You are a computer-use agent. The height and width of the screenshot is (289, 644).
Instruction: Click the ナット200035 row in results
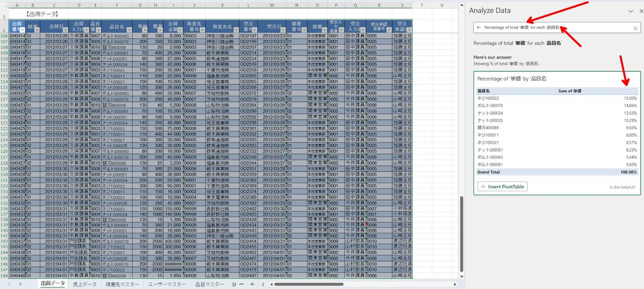[x=557, y=121]
